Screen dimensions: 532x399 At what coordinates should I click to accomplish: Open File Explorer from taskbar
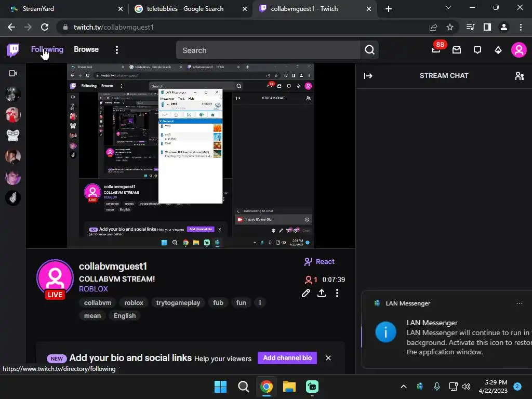(289, 387)
